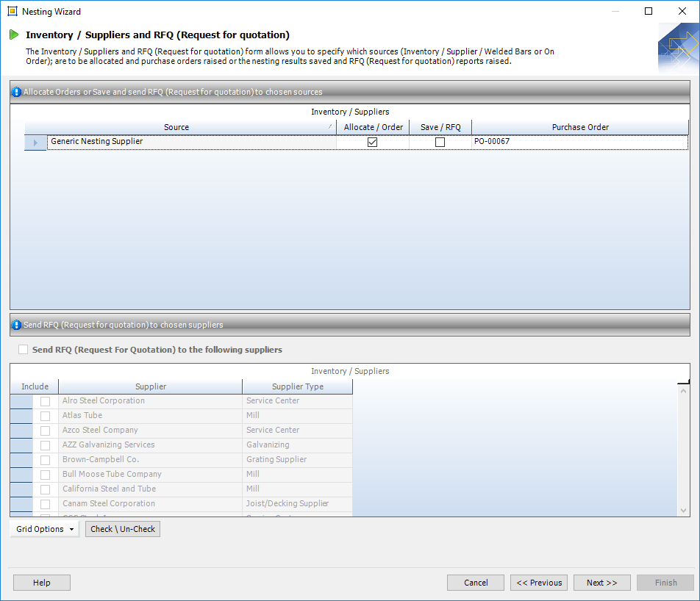Sort by the Source column header

coord(176,127)
